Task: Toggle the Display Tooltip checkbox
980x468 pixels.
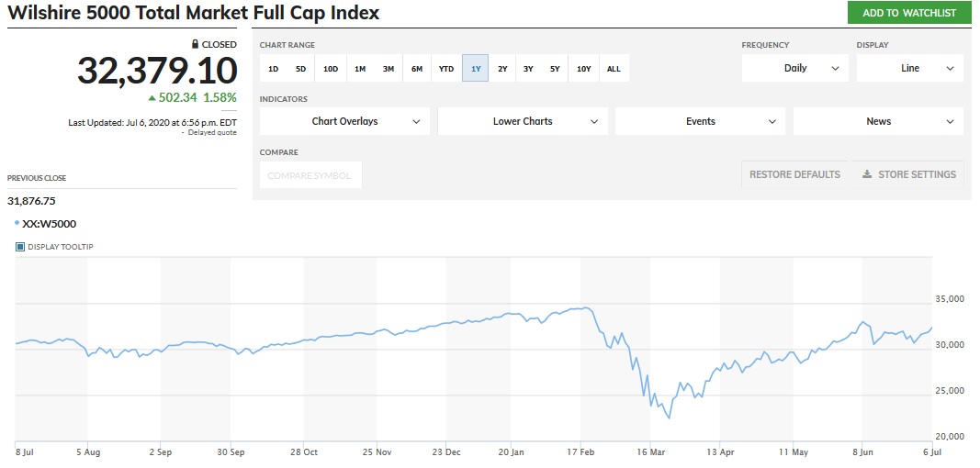Action: [x=20, y=247]
